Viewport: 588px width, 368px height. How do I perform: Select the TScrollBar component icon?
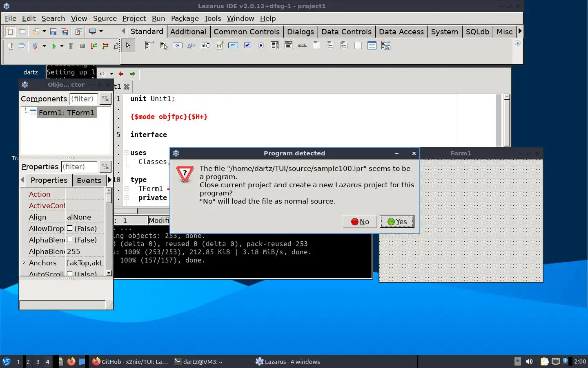coord(303,45)
